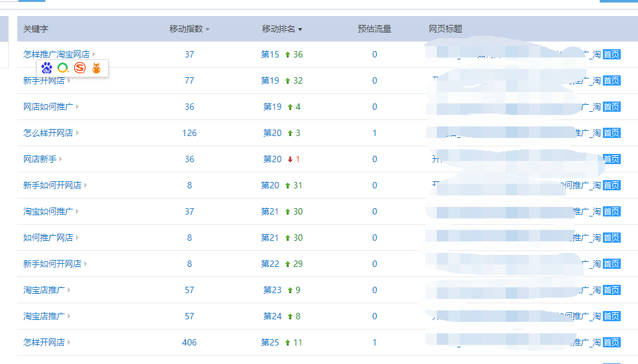Expand the arrow beside 淘宝如何推广
The height and width of the screenshot is (364, 638).
coord(77,211)
